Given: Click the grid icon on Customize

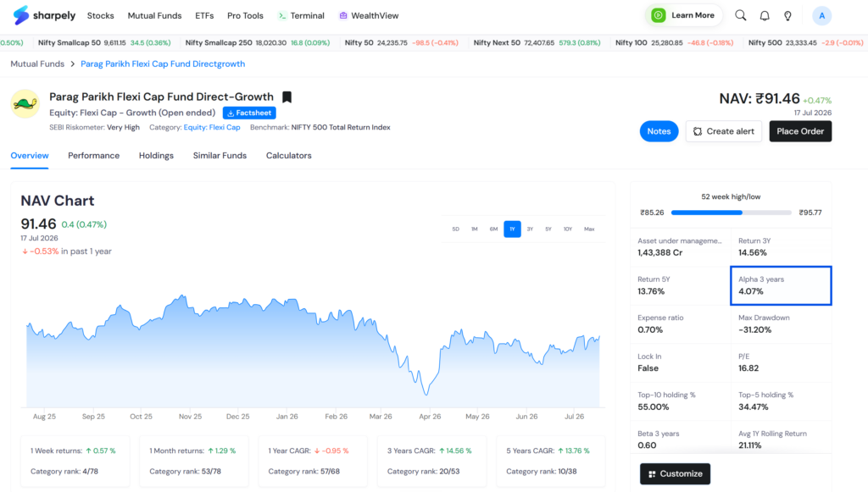Looking at the screenshot, I should click(652, 474).
